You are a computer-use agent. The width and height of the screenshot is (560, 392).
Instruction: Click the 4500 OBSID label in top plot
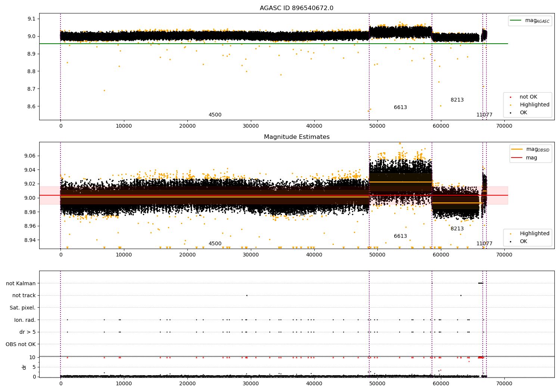[x=215, y=115]
